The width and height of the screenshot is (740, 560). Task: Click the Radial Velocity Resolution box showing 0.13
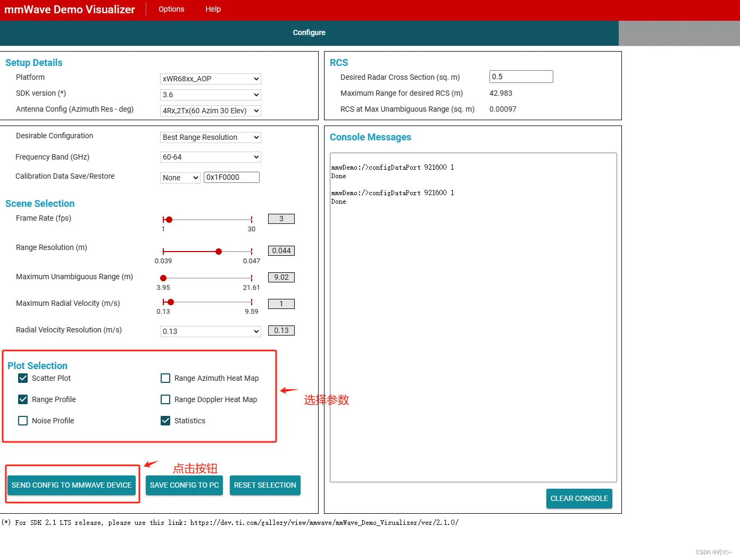coord(281,330)
